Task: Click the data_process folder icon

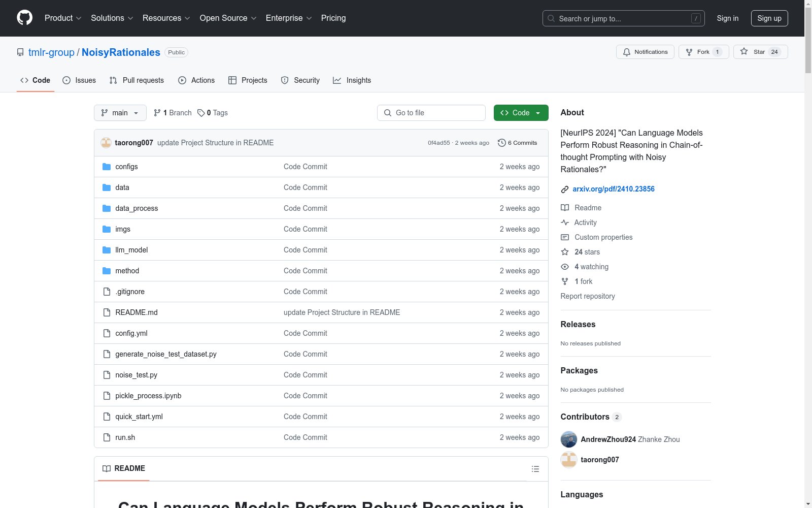Action: pos(107,208)
